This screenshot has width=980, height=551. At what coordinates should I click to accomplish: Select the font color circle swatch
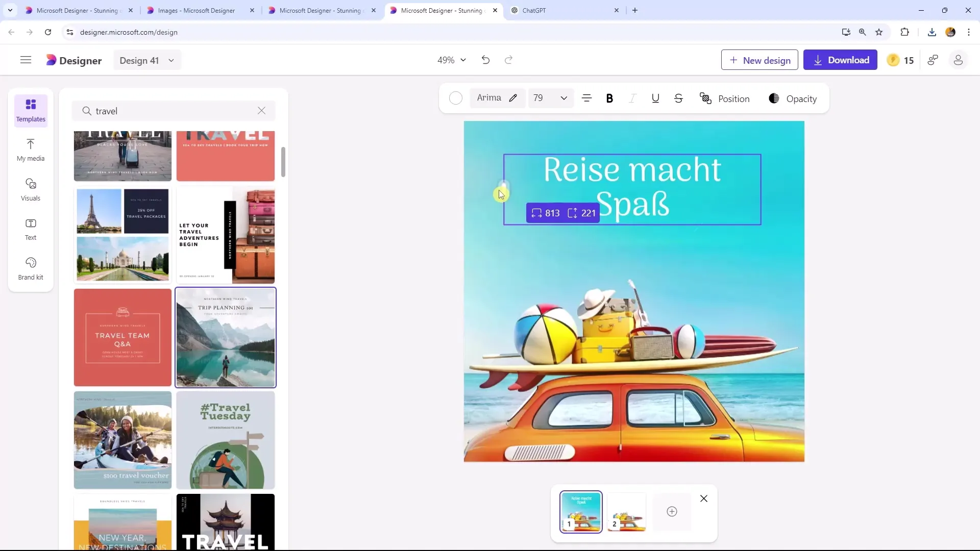coord(456,99)
